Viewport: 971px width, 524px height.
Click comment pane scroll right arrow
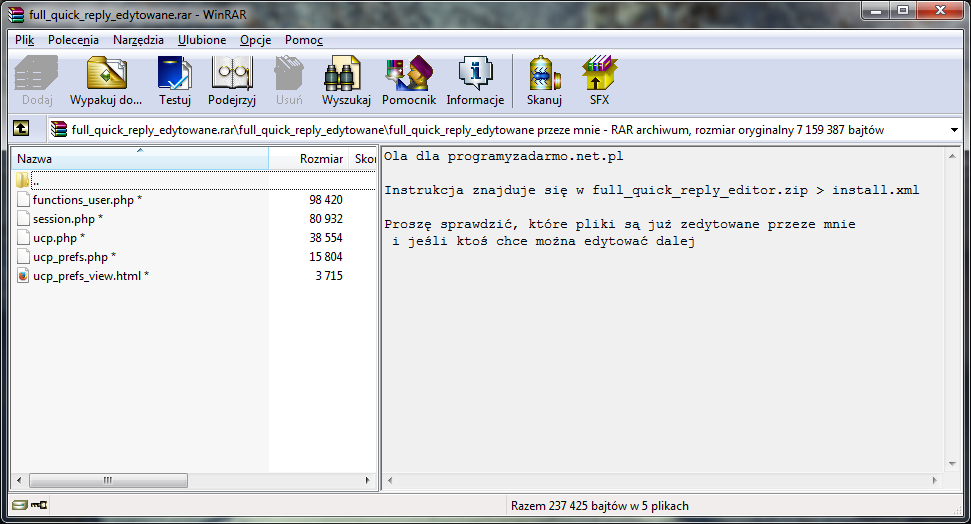tap(934, 480)
